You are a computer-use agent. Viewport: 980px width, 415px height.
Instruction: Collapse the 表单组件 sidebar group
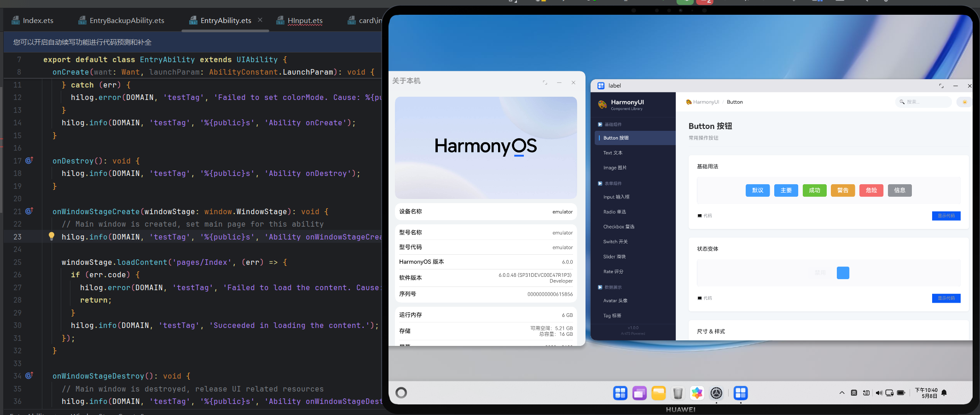click(610, 183)
